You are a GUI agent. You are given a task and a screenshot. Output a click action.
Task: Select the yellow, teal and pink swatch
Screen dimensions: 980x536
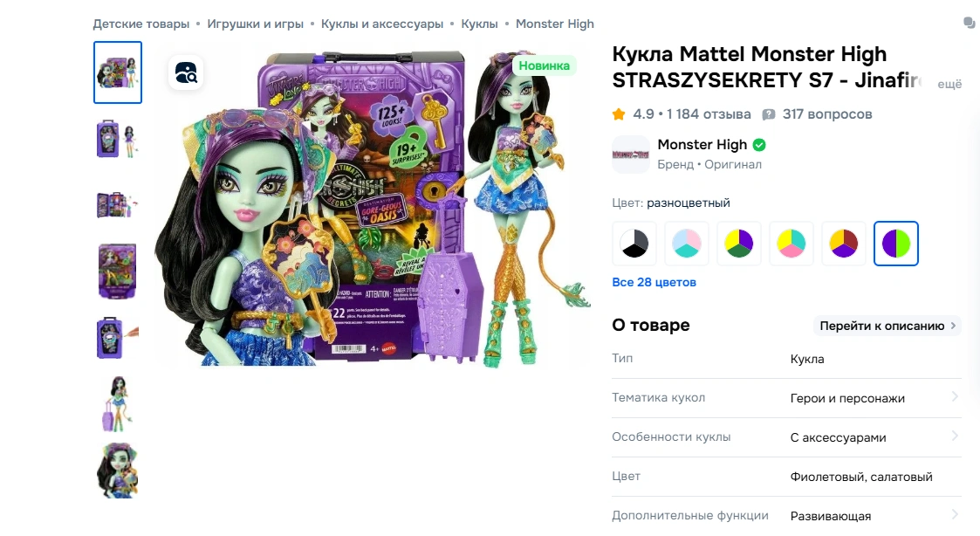click(792, 244)
